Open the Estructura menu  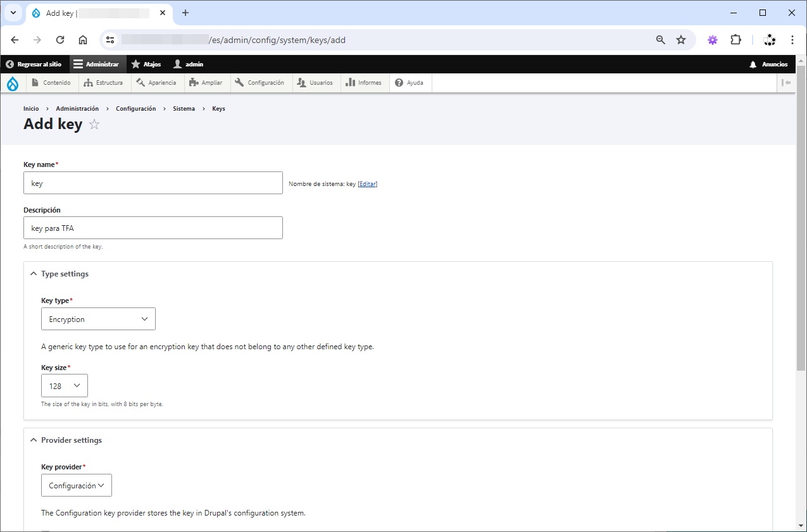tap(103, 83)
